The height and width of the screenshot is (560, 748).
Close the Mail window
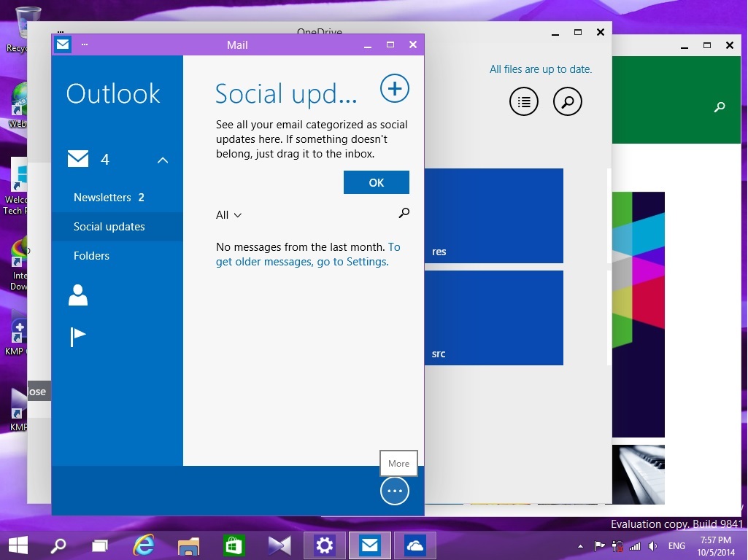[x=413, y=44]
